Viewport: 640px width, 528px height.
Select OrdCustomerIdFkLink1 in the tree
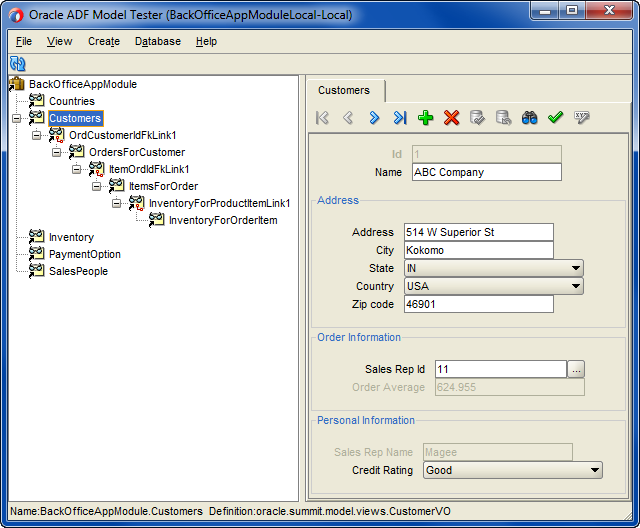pos(122,135)
